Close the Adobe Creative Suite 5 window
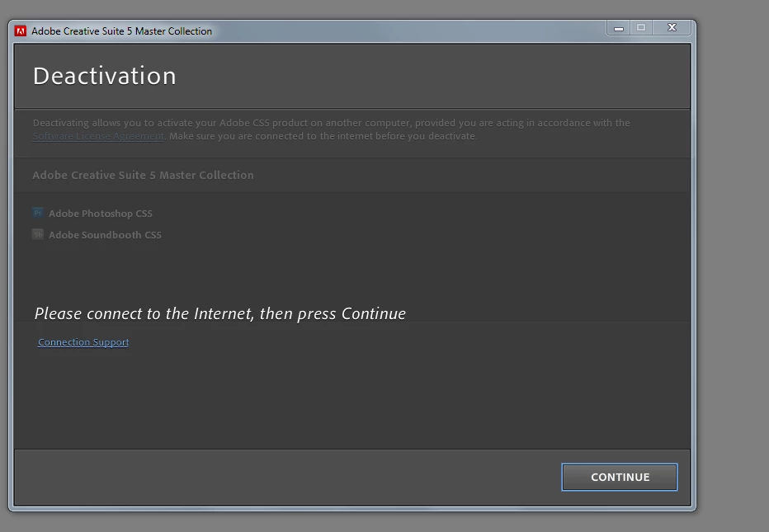The height and width of the screenshot is (532, 769). click(x=672, y=28)
